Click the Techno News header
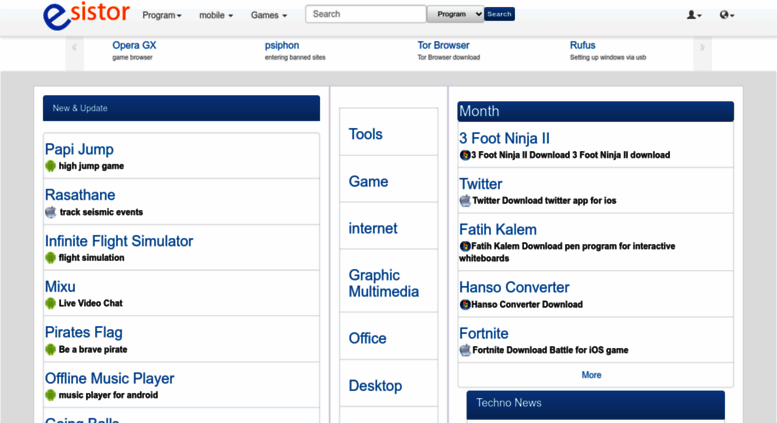 pyautogui.click(x=595, y=405)
